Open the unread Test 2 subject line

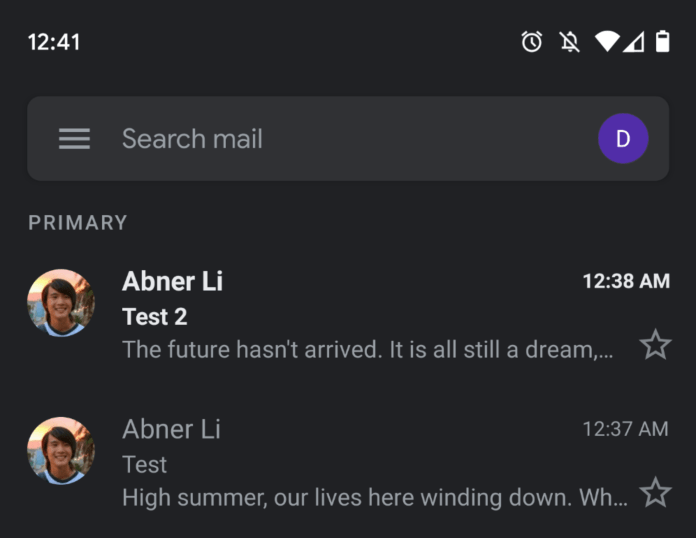(x=154, y=316)
